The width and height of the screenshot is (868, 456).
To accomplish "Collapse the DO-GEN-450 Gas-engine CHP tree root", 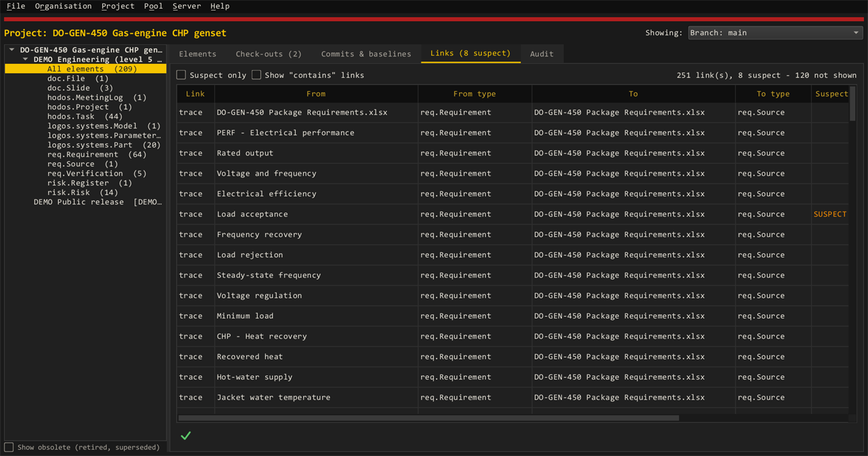I will (12, 50).
